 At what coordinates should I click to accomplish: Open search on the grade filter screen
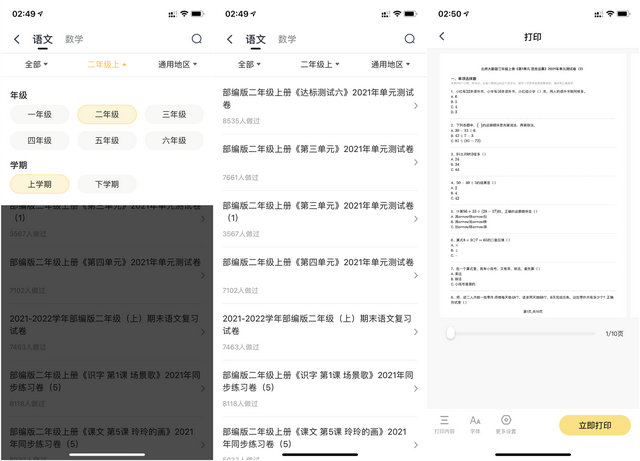197,39
